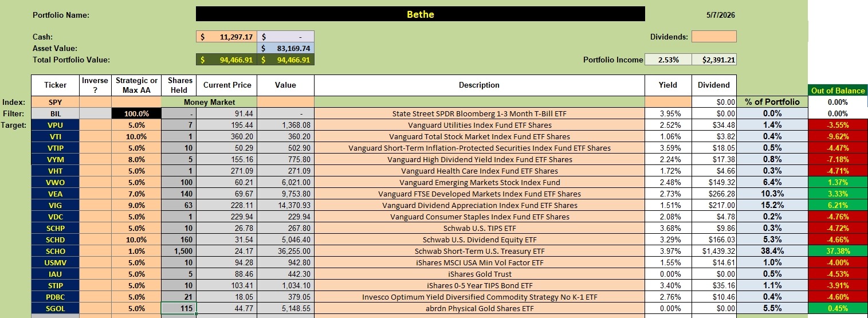868x318 pixels.
Task: Click the Cash amount cell 11,297.17
Action: coord(226,37)
